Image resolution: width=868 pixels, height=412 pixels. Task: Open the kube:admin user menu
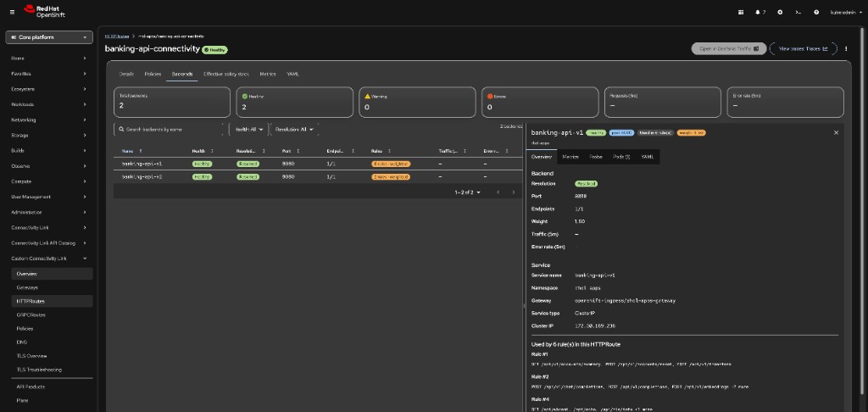pyautogui.click(x=847, y=12)
